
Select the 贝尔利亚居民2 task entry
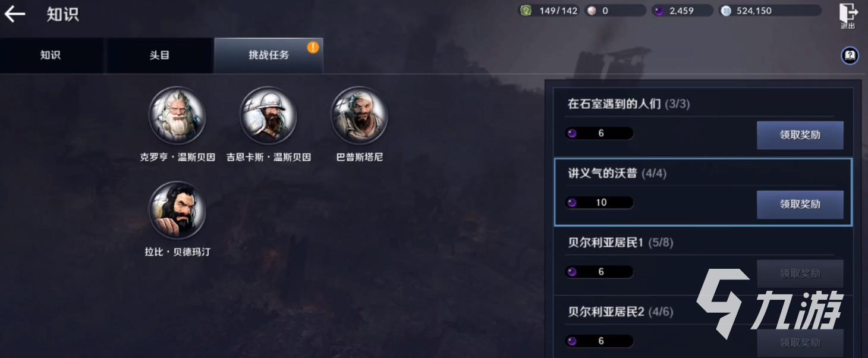[703, 326]
